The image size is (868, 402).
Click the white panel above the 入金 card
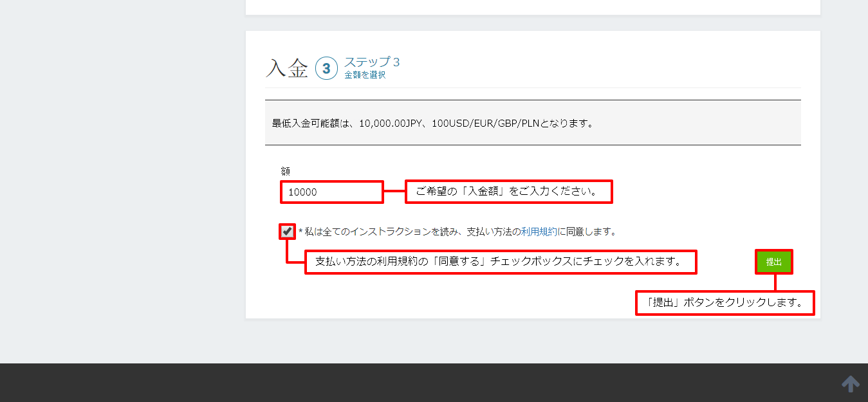[533, 6]
